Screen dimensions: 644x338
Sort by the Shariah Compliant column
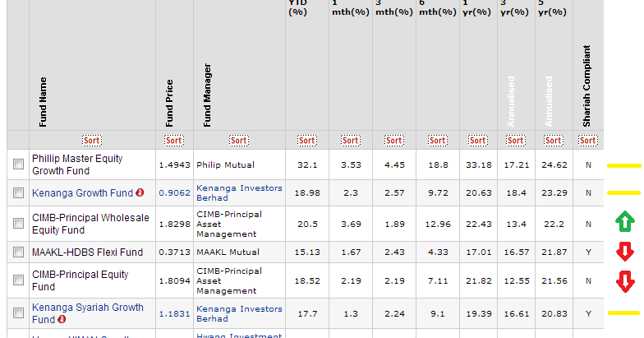point(588,141)
